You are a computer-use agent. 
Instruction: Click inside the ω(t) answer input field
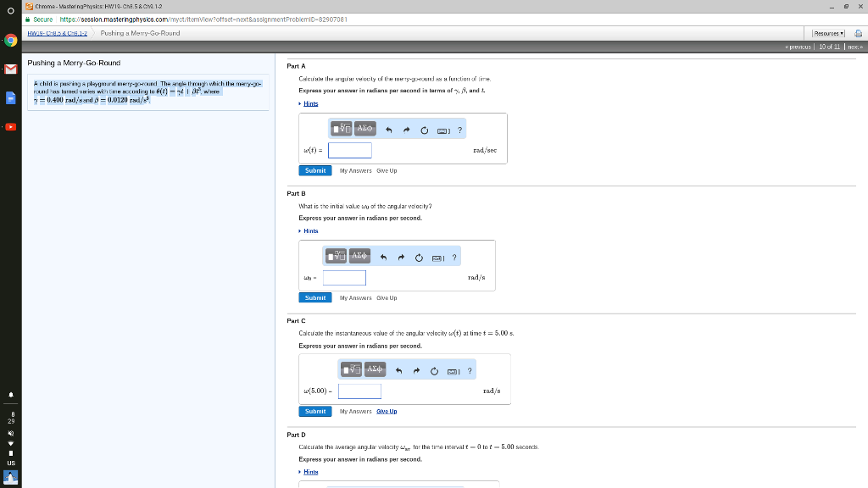click(349, 150)
